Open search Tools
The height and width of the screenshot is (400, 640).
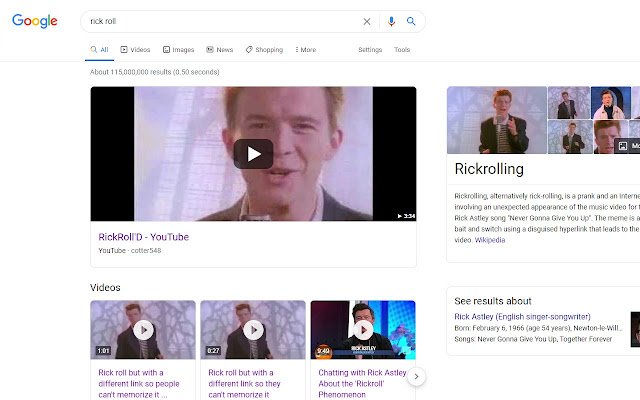click(x=402, y=50)
